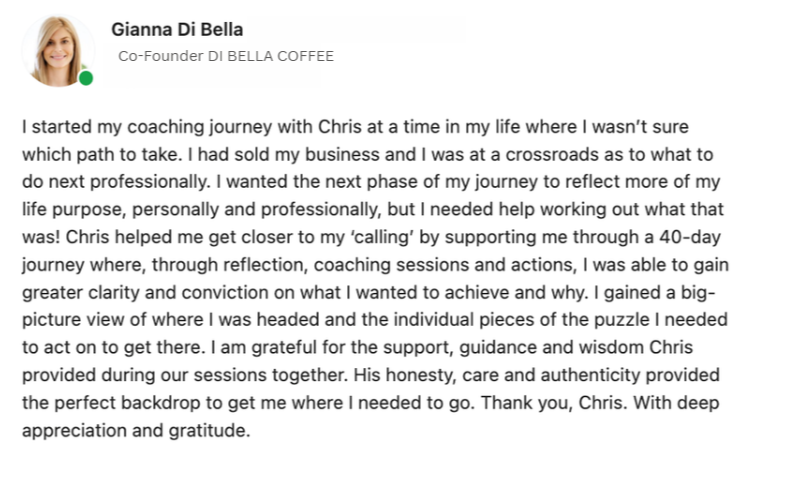
Task: Select the DI BELLA COFFEE company name
Action: (x=270, y=56)
